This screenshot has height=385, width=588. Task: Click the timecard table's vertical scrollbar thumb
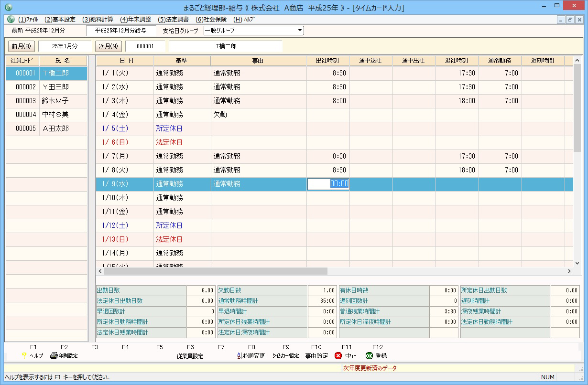tap(577, 108)
